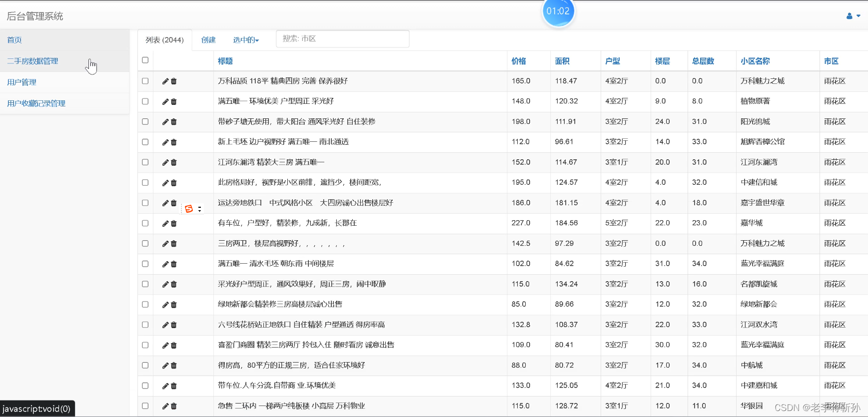Tick checkbox of 新上毛坯 边户视野好 row
This screenshot has width=868, height=417.
click(x=145, y=142)
